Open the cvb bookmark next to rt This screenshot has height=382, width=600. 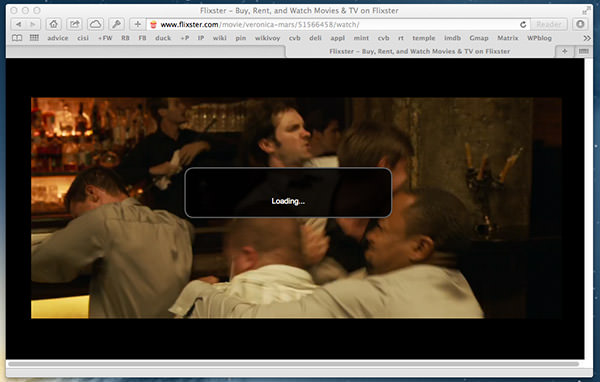click(x=383, y=38)
